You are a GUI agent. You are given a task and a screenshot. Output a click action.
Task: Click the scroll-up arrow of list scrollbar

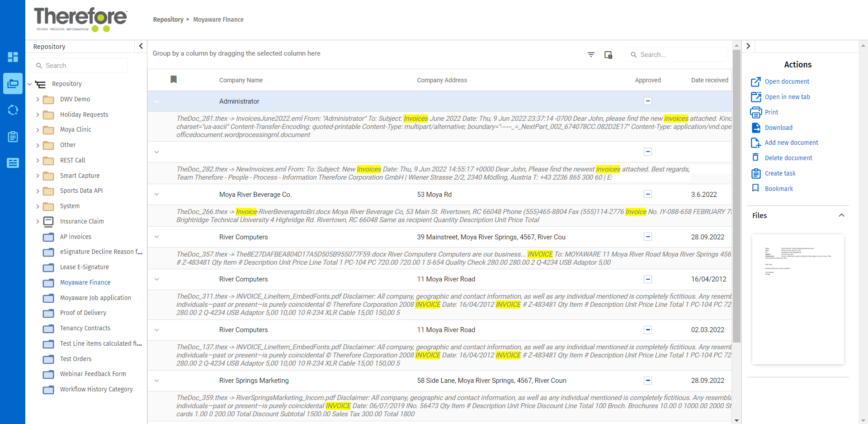[x=736, y=46]
